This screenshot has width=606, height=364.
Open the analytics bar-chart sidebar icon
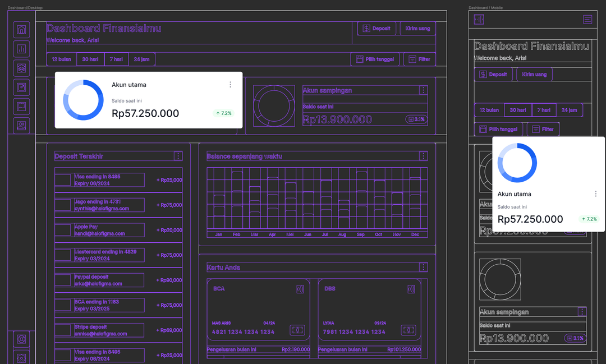(x=21, y=49)
